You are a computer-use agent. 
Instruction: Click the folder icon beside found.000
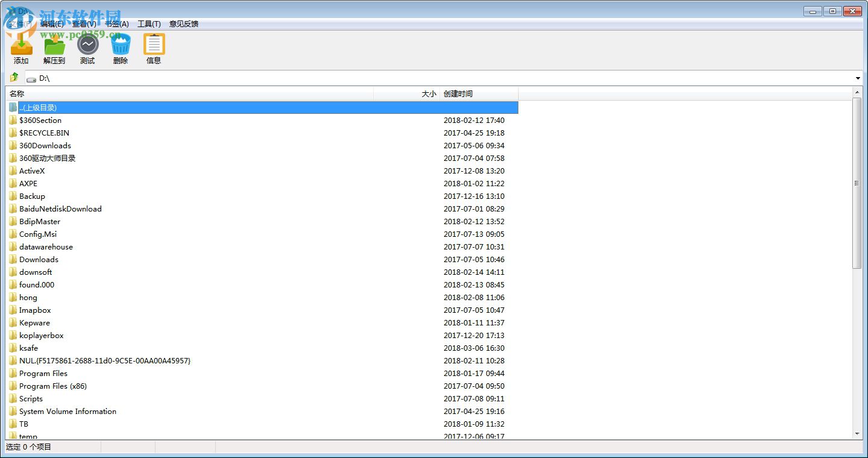(x=13, y=284)
